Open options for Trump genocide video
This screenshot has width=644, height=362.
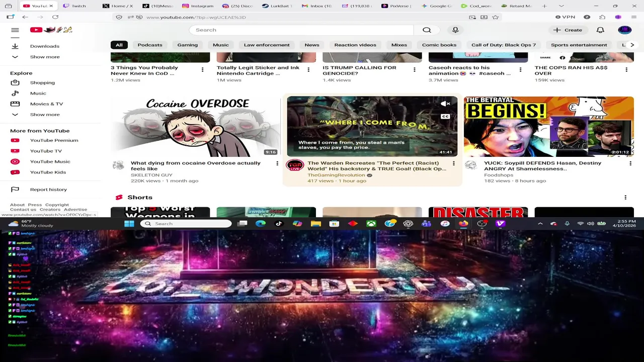pos(415,70)
